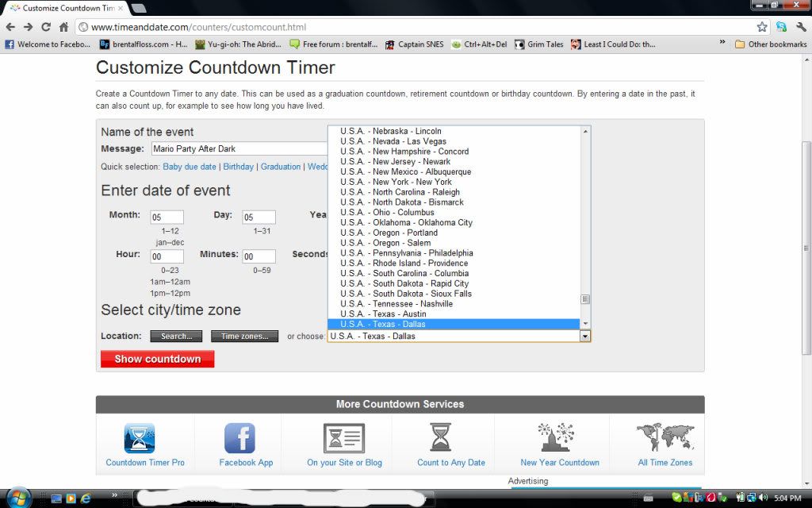This screenshot has width=812, height=508.
Task: Open the Other bookmarks folder
Action: pyautogui.click(x=771, y=44)
